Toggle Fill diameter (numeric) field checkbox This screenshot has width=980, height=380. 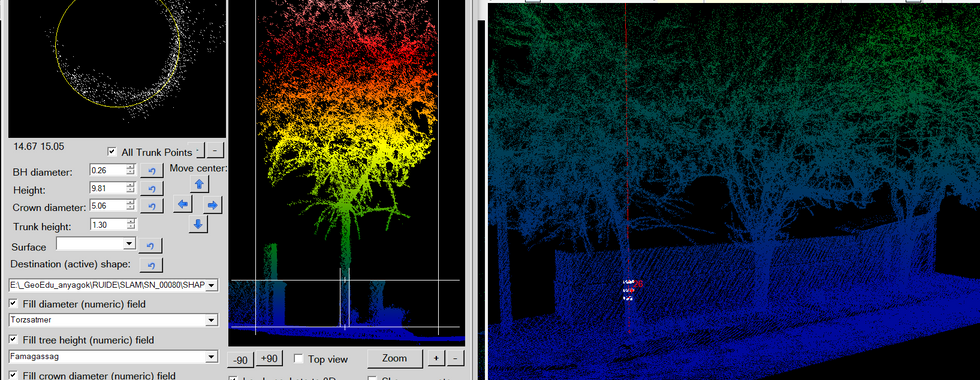point(14,304)
